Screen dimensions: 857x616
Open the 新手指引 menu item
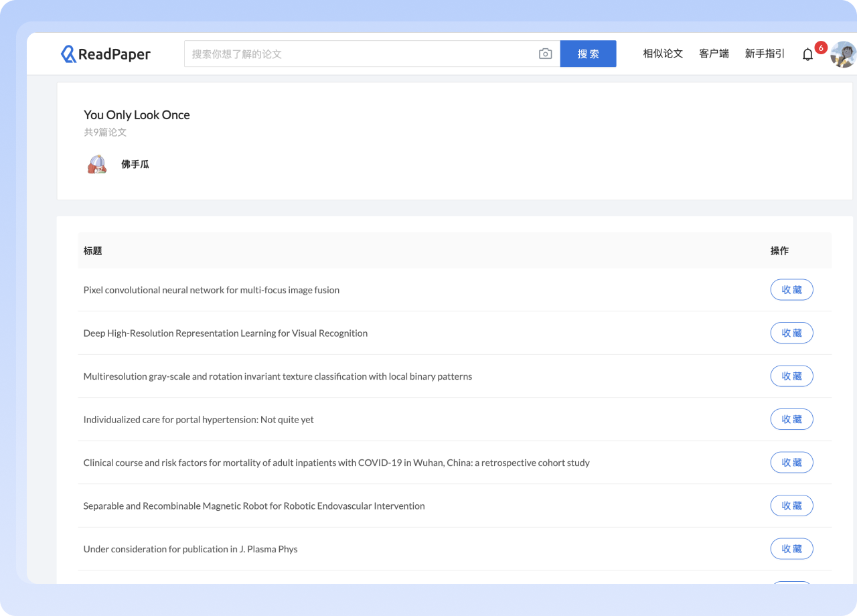pos(765,54)
